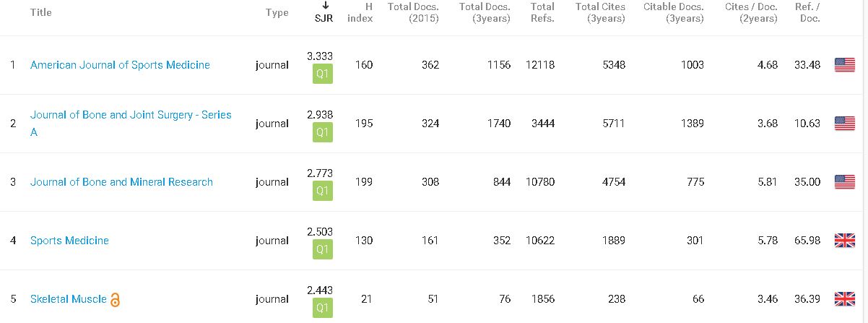Image resolution: width=868 pixels, height=323 pixels.
Task: Click the Q1 badge in Skeletal Muscle row
Action: pyautogui.click(x=323, y=309)
